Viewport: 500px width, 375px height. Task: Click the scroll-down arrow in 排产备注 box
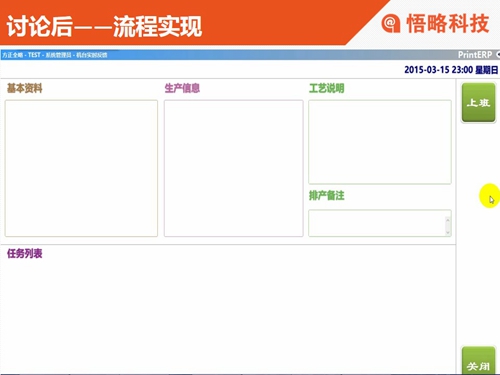pyautogui.click(x=448, y=232)
